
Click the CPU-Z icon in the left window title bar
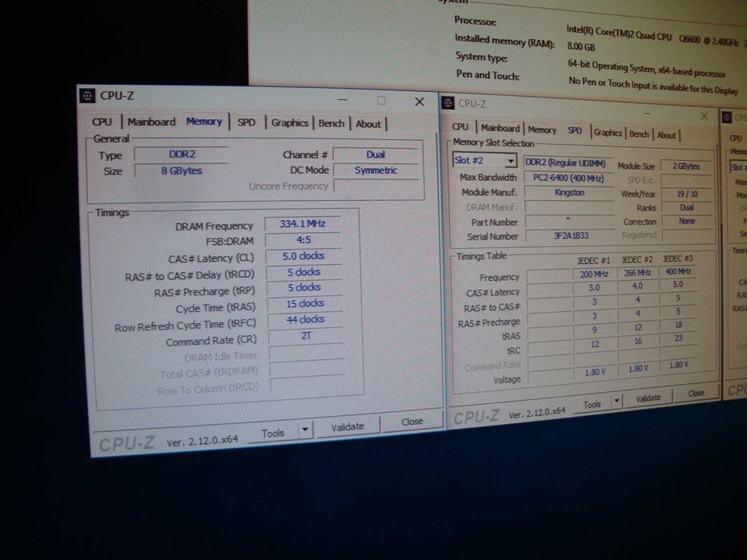87,95
